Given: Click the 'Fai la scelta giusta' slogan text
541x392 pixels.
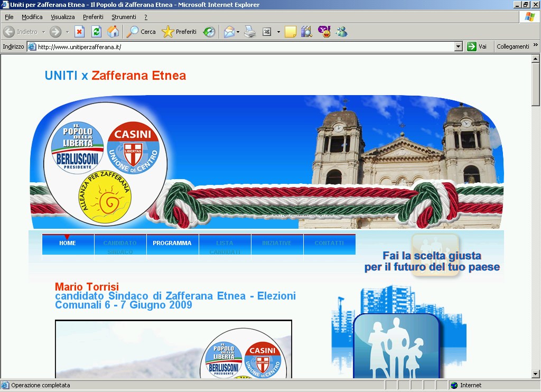Looking at the screenshot, I should (432, 256).
